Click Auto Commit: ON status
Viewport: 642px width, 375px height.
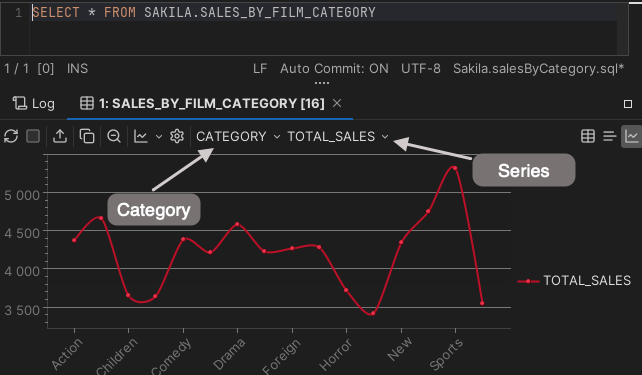(x=334, y=68)
